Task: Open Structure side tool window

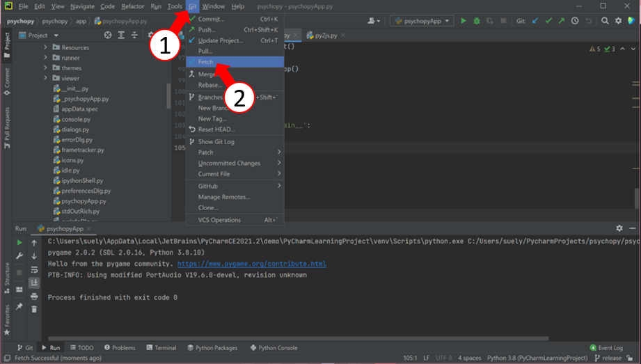Action: (x=7, y=278)
